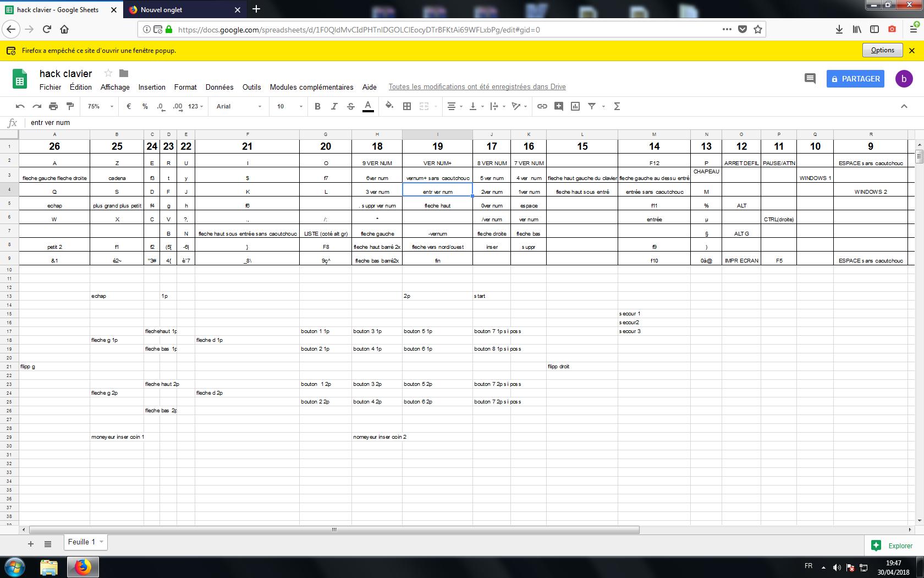Open the fill color paint bucket
The image size is (924, 578).
(x=389, y=106)
